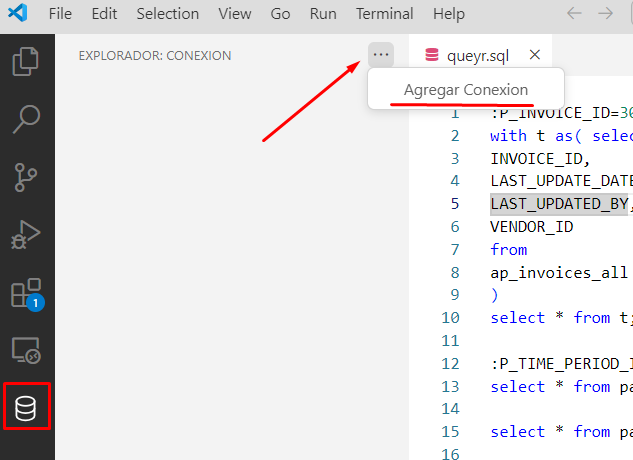The image size is (633, 460).
Task: Click the EXPLORADOR: CONEXION panel title
Action: coord(155,55)
